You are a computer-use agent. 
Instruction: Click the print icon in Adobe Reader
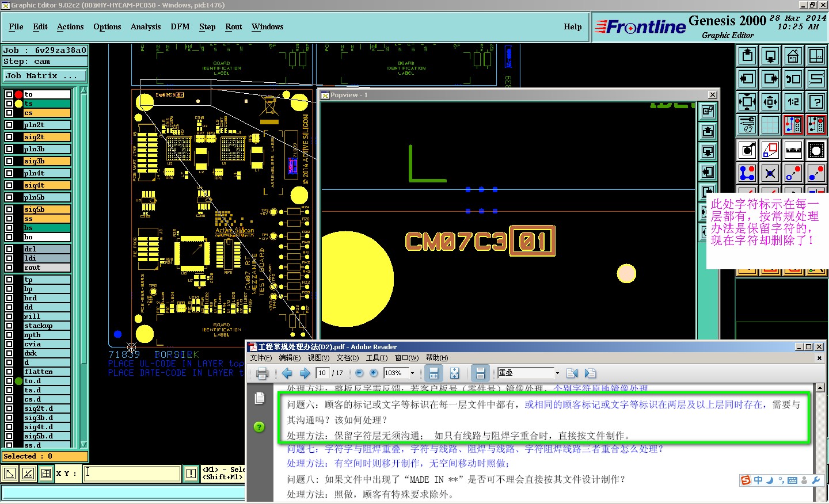pyautogui.click(x=262, y=373)
